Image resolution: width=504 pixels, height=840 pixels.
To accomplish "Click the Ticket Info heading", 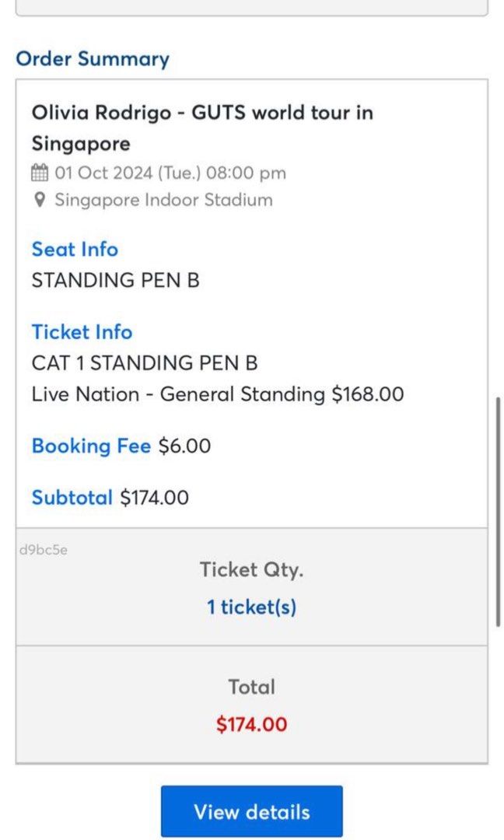I will (82, 332).
